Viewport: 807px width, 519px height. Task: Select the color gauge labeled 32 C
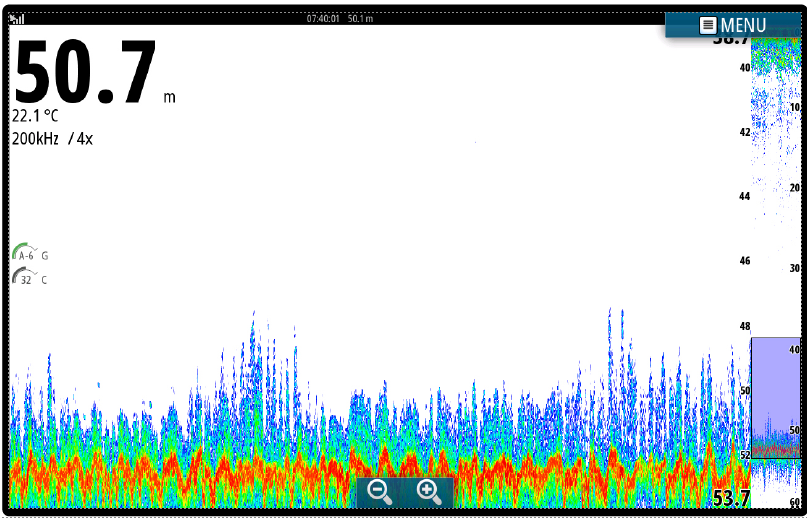(29, 279)
